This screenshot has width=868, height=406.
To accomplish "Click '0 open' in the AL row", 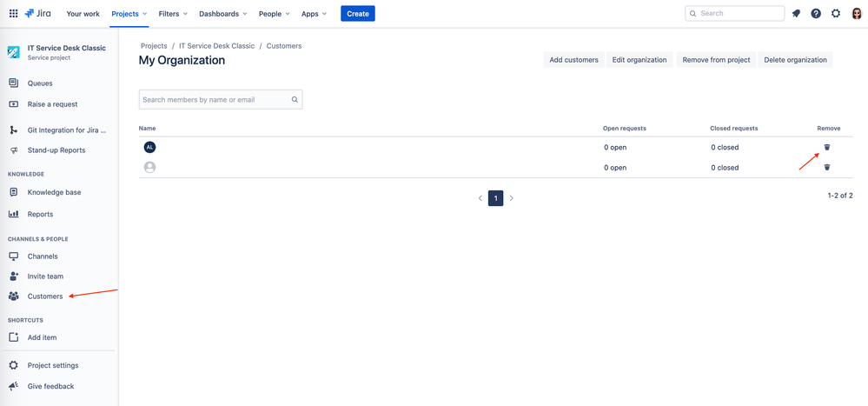I will tap(615, 147).
